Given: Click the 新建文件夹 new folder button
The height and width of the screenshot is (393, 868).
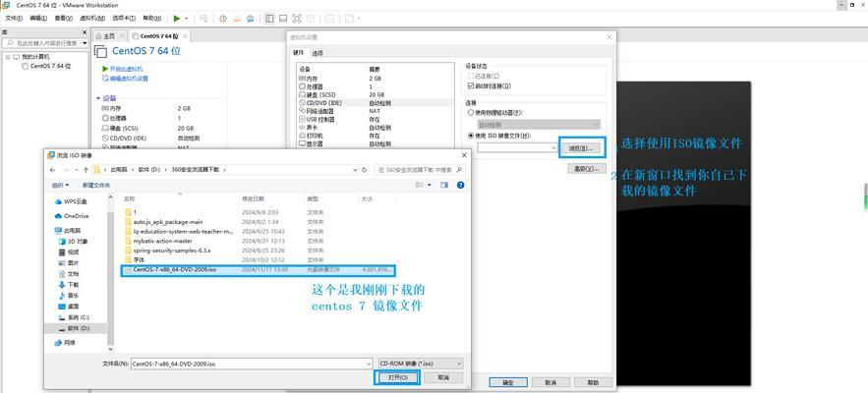Looking at the screenshot, I should coord(95,185).
